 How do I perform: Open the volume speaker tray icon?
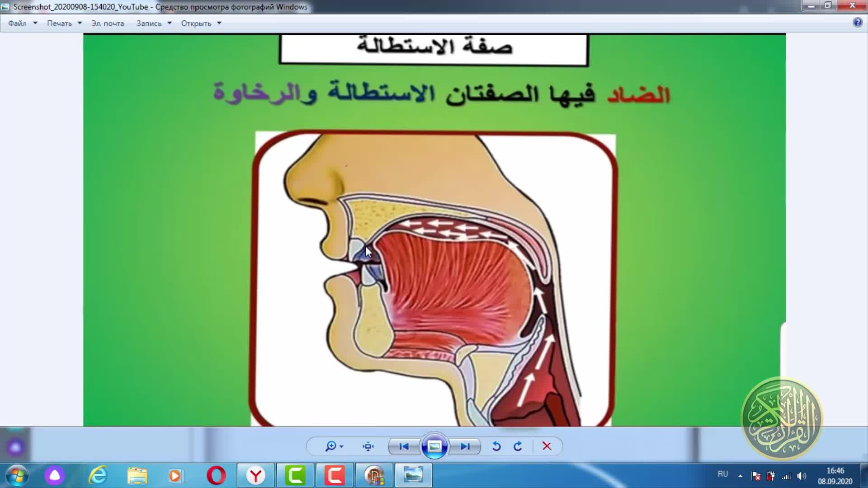point(802,476)
